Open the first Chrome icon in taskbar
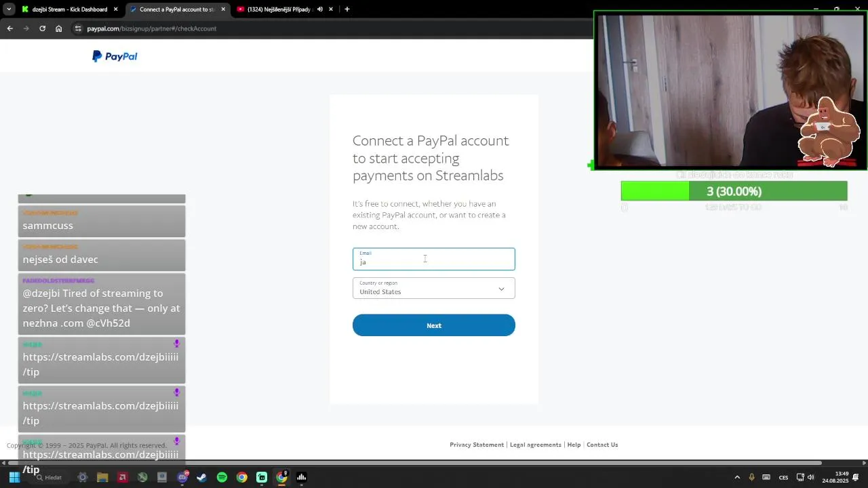The width and height of the screenshot is (868, 488). pos(241,477)
